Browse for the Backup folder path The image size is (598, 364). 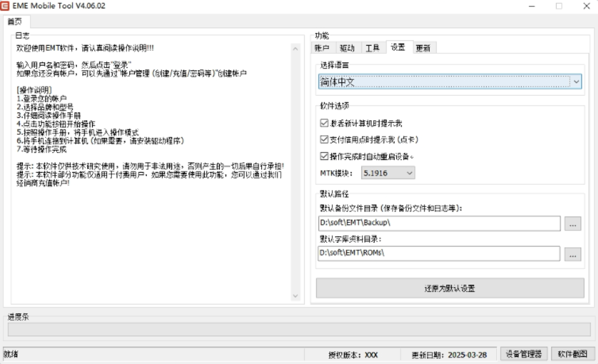[x=573, y=224]
